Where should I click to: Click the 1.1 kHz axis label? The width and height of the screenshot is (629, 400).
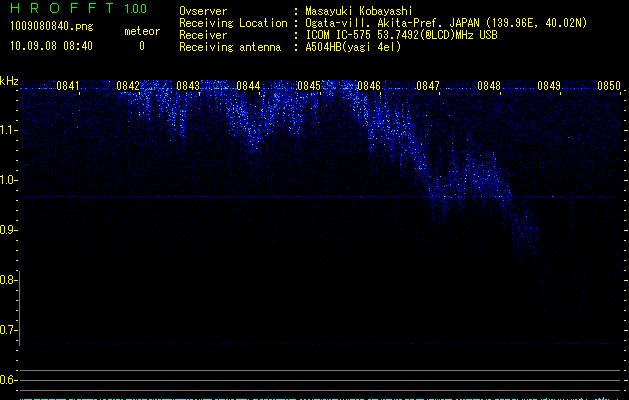(x=8, y=130)
